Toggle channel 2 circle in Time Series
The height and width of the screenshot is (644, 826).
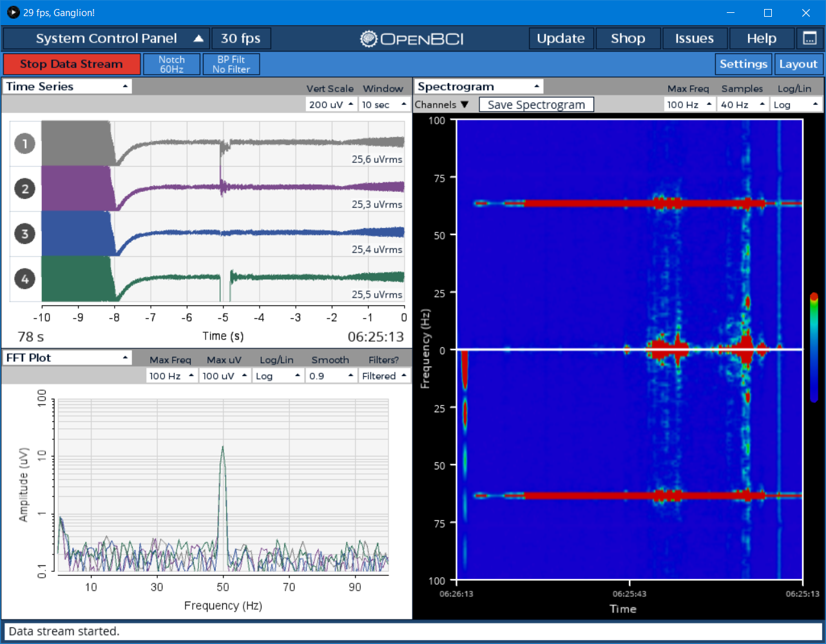(x=24, y=189)
